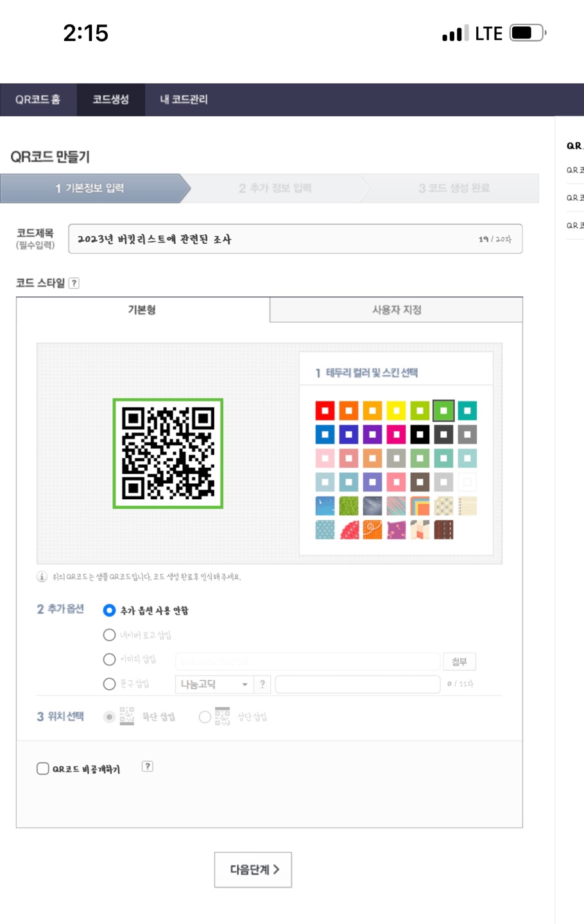Click the help icon beside the 나눔고딕 font dropdown
Image resolution: width=584 pixels, height=924 pixels.
262,684
